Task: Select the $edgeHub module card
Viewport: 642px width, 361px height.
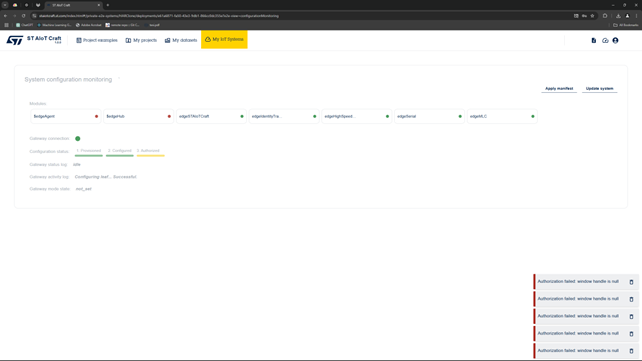Action: [x=138, y=116]
